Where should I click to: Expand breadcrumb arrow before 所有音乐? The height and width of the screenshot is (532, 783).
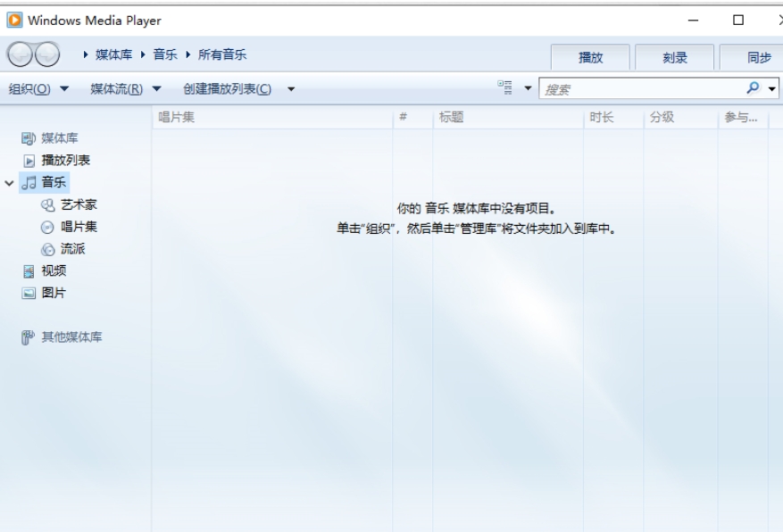pos(188,55)
